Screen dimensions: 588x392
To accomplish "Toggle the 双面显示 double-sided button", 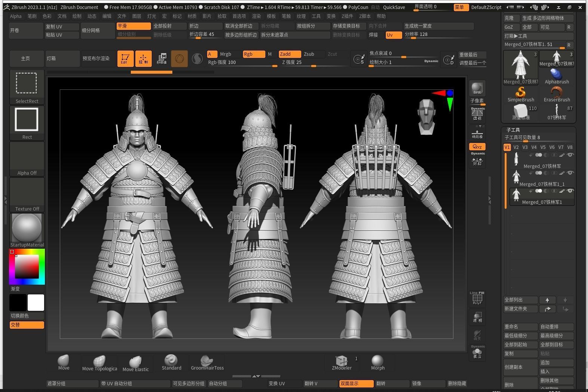I will click(356, 384).
